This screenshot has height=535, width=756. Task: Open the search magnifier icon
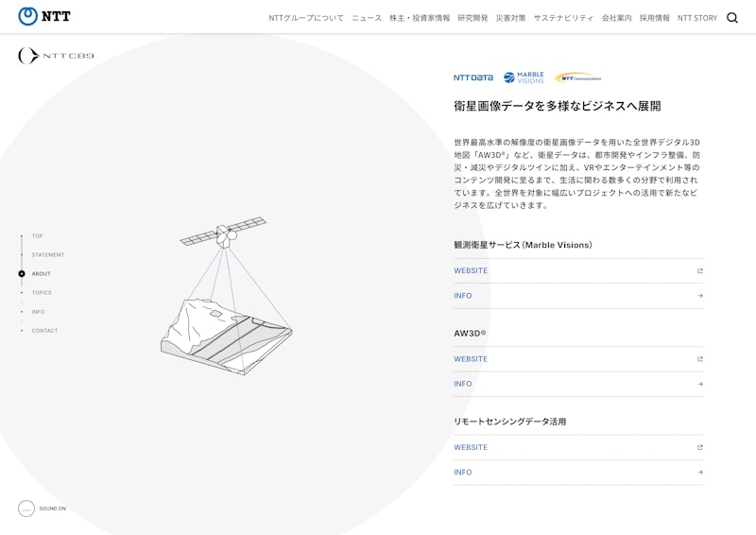731,18
